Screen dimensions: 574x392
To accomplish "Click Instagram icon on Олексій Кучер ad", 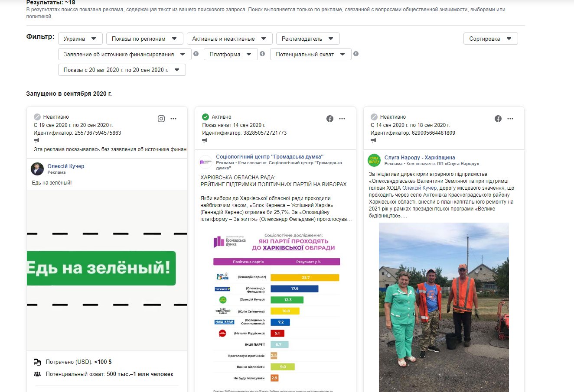I will coord(161,119).
